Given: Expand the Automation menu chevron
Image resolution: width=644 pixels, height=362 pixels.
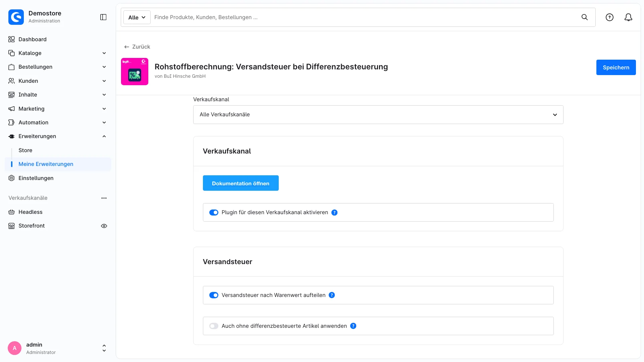Looking at the screenshot, I should [x=104, y=122].
